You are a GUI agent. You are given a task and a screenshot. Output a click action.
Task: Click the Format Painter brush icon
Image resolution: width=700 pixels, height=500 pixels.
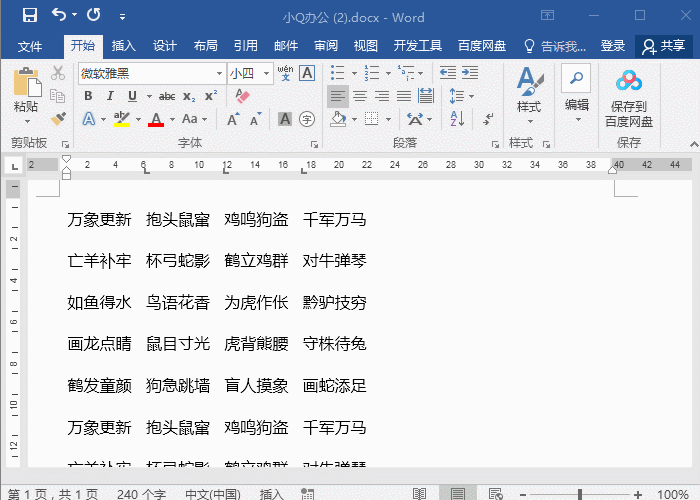coord(58,119)
